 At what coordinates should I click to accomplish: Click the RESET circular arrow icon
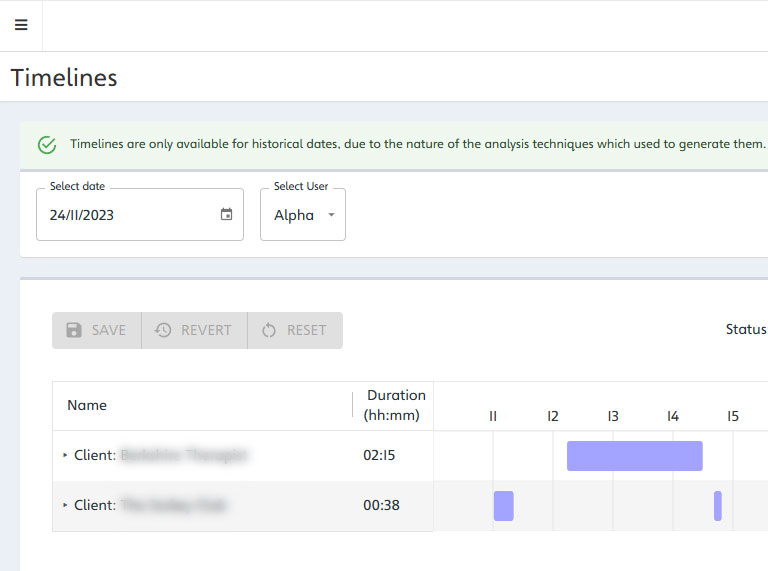[x=269, y=330]
